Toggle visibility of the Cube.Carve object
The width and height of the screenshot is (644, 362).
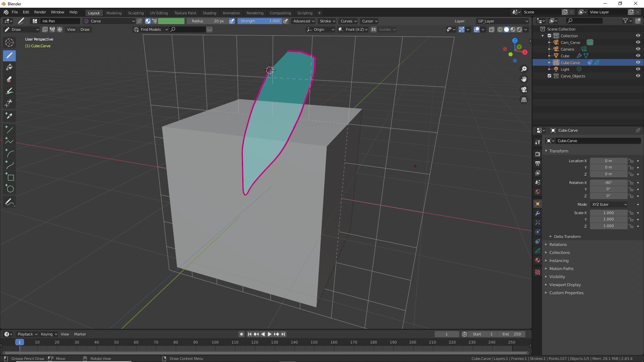pos(638,62)
